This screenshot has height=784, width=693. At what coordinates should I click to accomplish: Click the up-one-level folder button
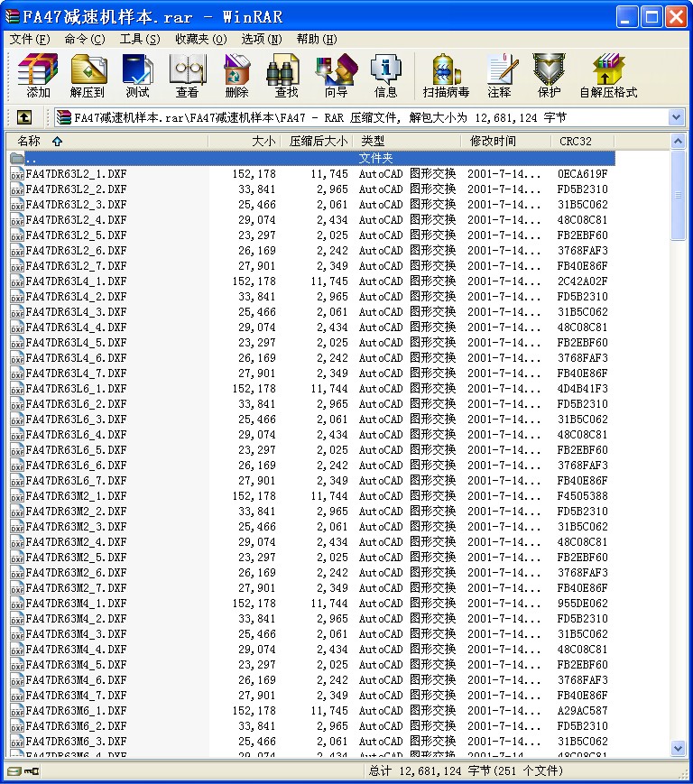coord(24,117)
